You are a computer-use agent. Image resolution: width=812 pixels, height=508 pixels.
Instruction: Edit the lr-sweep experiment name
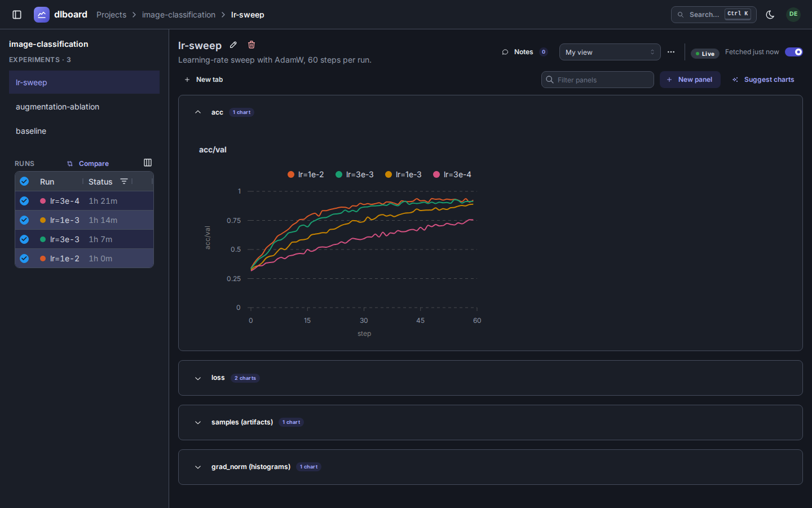tap(233, 45)
